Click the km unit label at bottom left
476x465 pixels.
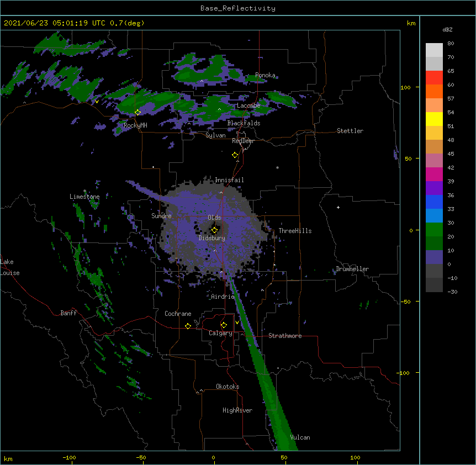(8, 459)
